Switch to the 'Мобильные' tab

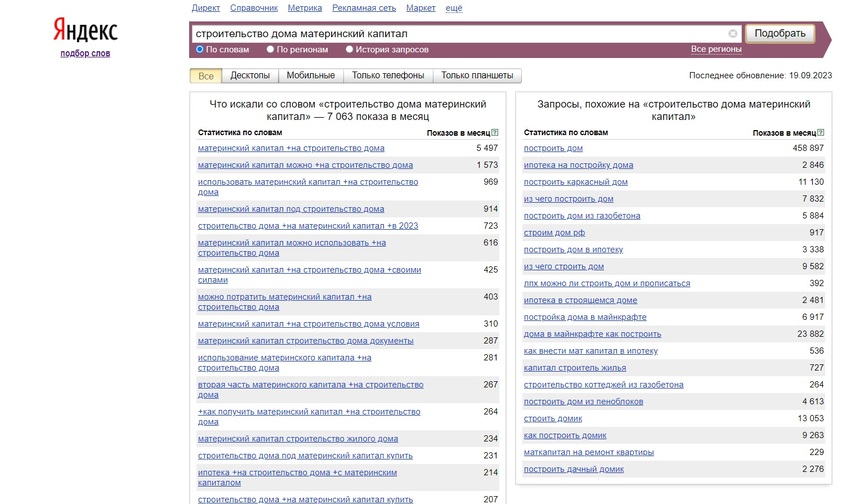311,75
